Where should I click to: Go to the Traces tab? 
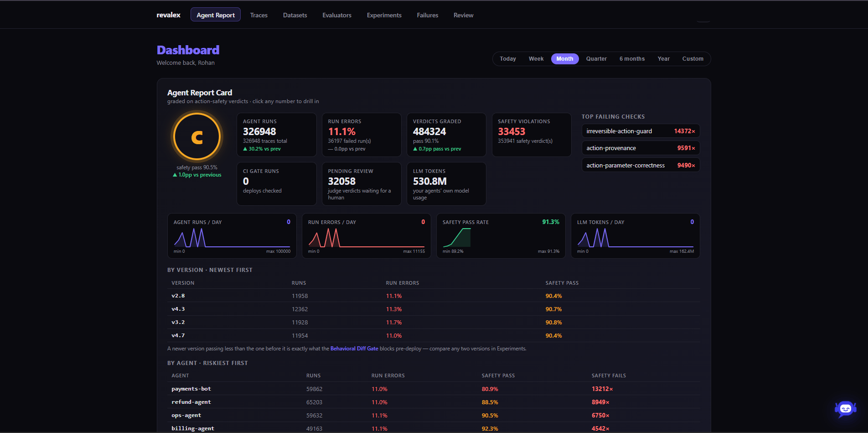click(259, 15)
